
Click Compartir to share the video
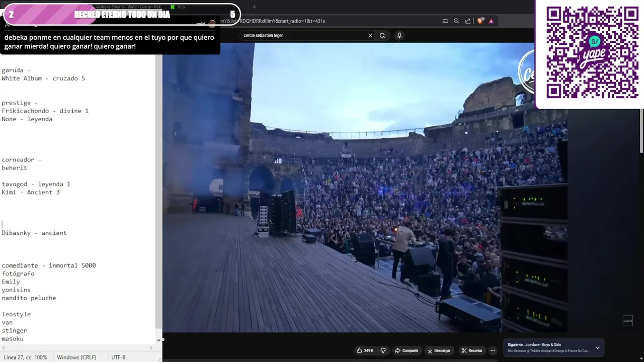[407, 350]
